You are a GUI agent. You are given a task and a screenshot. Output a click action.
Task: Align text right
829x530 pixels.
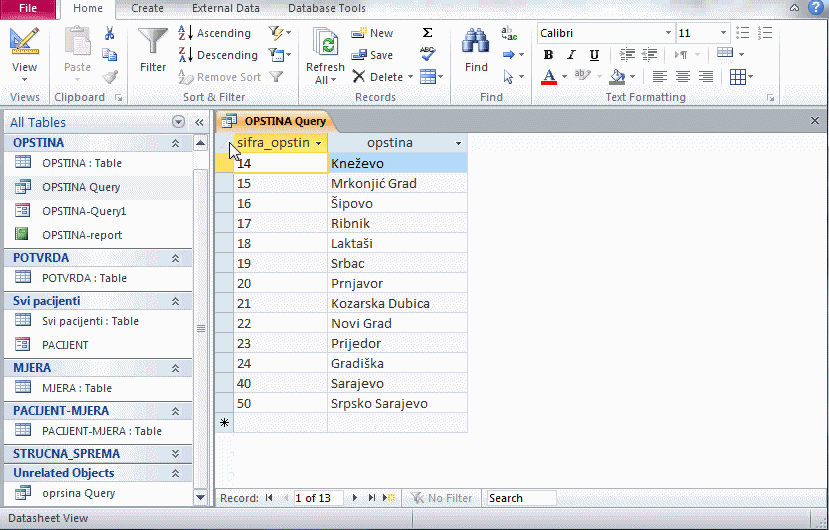click(x=706, y=77)
